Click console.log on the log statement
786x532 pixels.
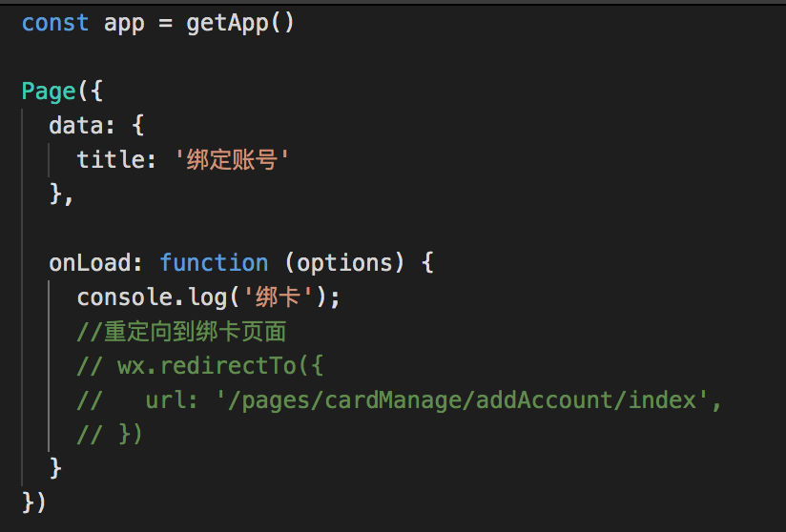point(153,297)
